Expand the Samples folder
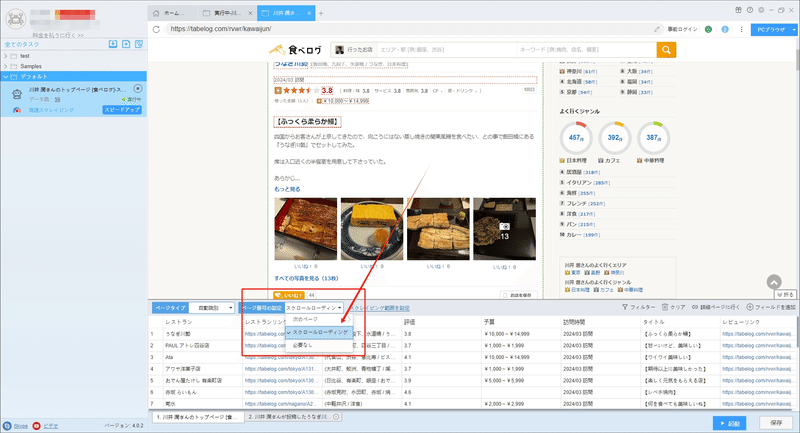The height and width of the screenshot is (433, 800). point(6,66)
